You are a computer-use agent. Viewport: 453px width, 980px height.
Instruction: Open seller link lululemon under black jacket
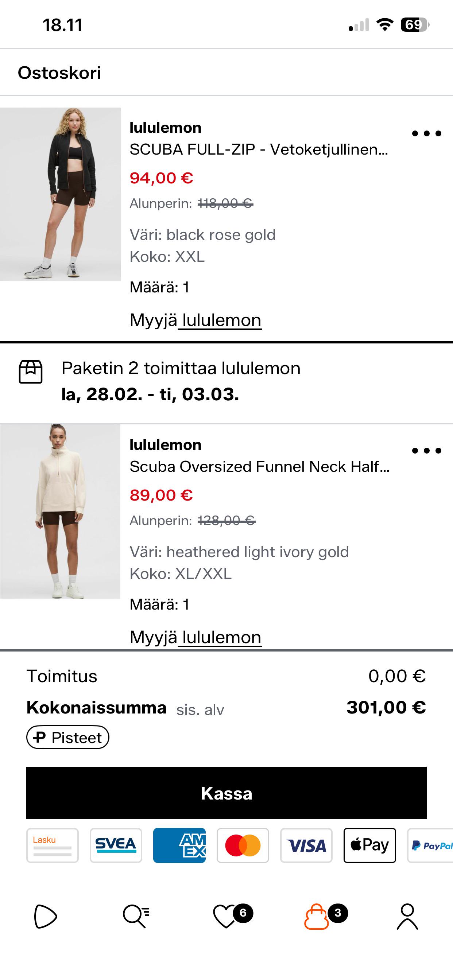[x=221, y=320]
